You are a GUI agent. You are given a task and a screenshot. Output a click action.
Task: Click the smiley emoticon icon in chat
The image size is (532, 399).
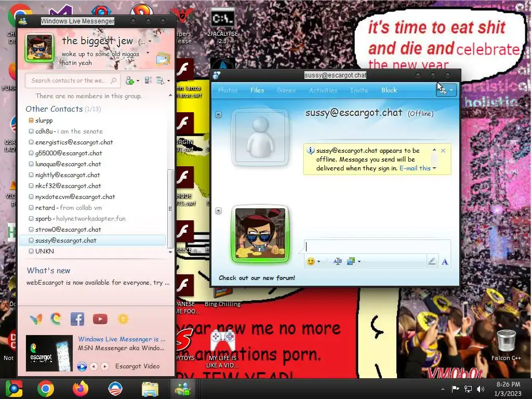pos(311,261)
